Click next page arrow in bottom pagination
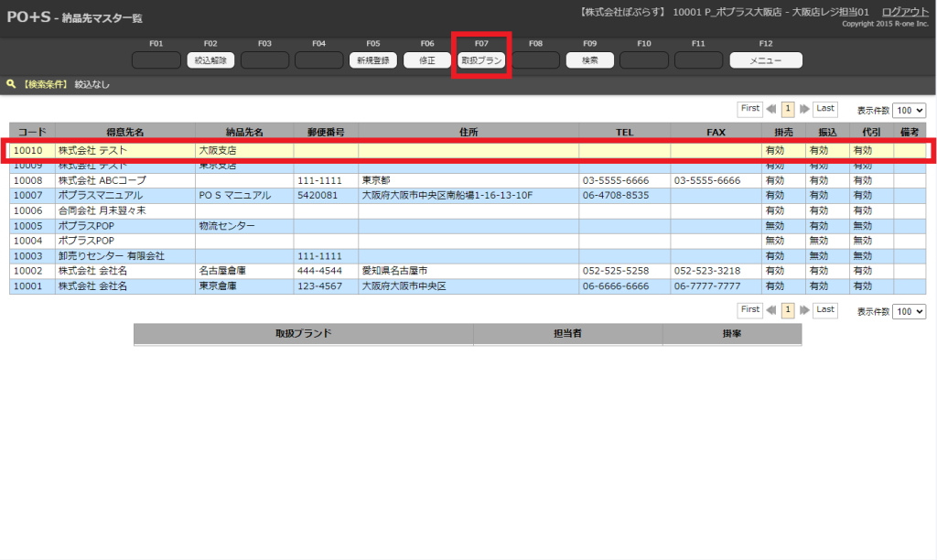The height and width of the screenshot is (560, 937). tap(804, 311)
